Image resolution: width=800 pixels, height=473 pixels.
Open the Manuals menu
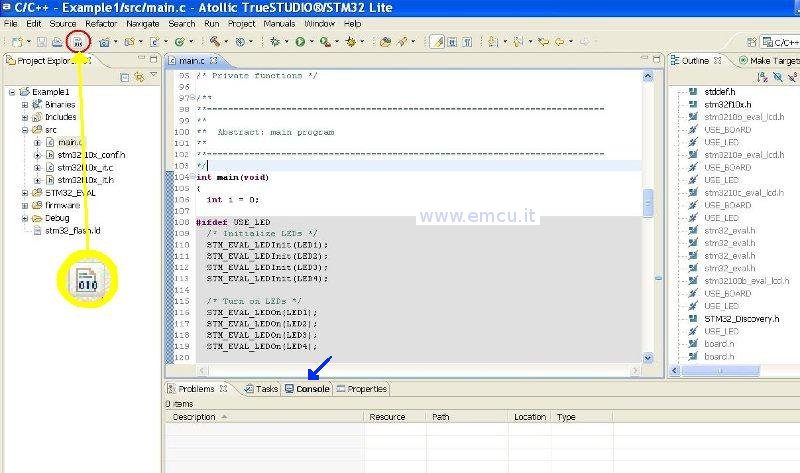(x=279, y=24)
